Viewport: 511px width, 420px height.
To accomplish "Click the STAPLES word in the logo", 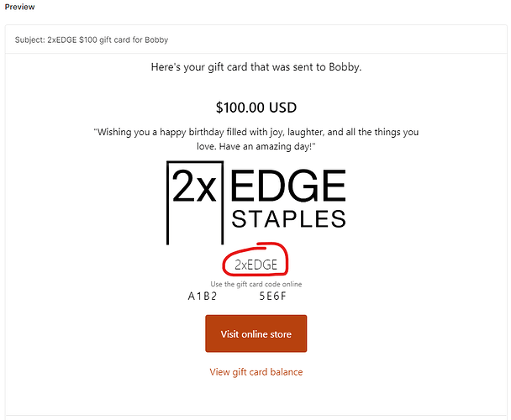I will coord(288,219).
